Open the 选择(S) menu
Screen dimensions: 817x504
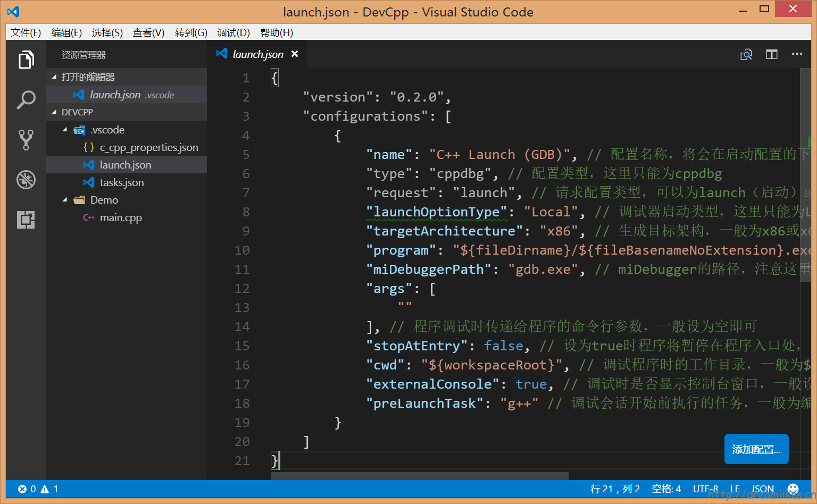[107, 32]
